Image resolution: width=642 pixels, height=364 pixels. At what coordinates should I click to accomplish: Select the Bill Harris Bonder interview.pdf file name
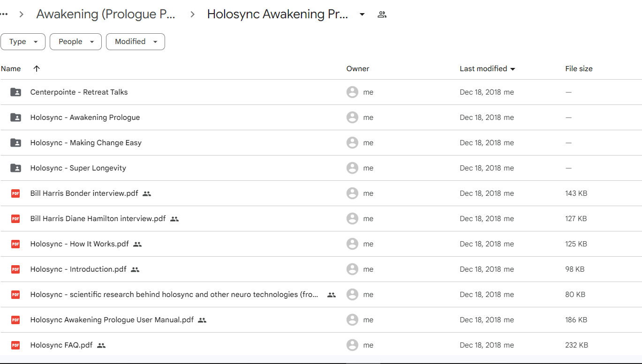(84, 193)
